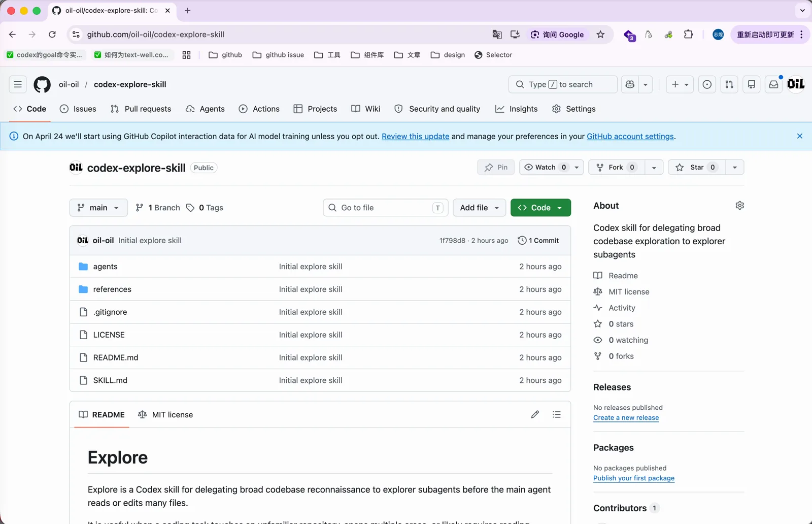Open the Insights tab
The height and width of the screenshot is (524, 812).
pos(517,109)
